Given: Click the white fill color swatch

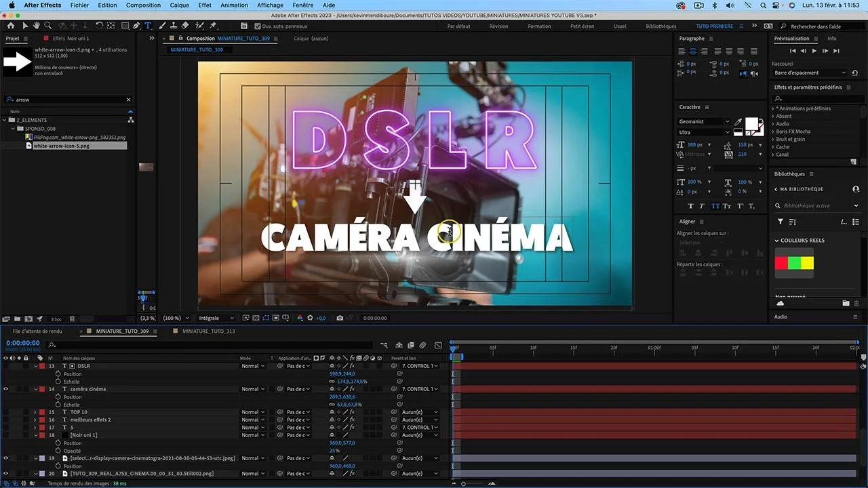Looking at the screenshot, I should [x=751, y=123].
